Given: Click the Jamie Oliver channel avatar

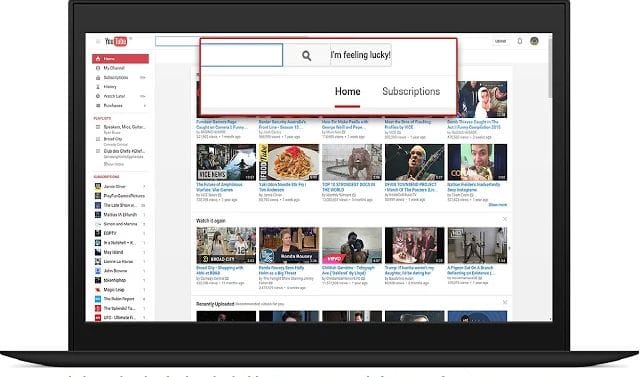Looking at the screenshot, I should [x=98, y=187].
